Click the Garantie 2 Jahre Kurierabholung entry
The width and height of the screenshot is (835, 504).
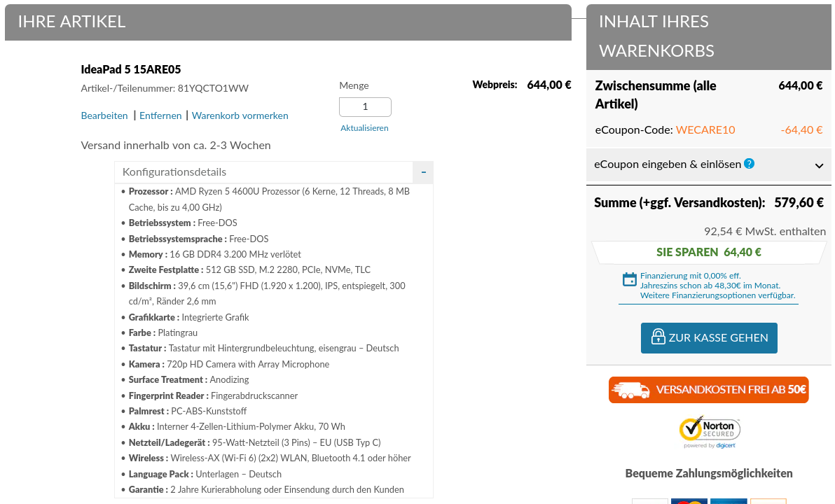pyautogui.click(x=266, y=489)
